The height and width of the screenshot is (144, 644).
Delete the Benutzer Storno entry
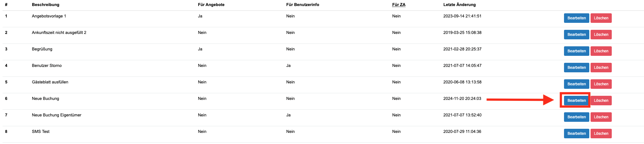pyautogui.click(x=601, y=68)
